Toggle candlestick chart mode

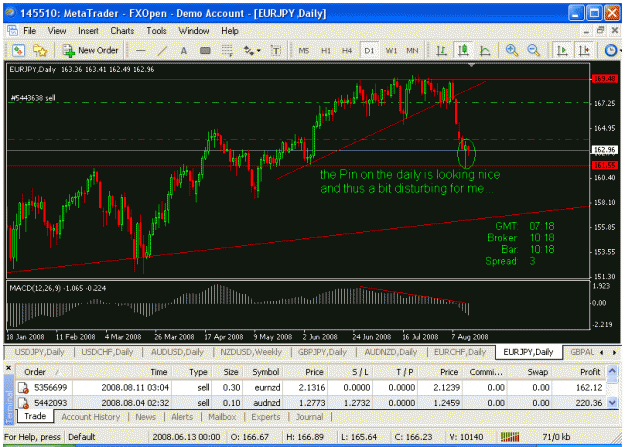click(463, 51)
